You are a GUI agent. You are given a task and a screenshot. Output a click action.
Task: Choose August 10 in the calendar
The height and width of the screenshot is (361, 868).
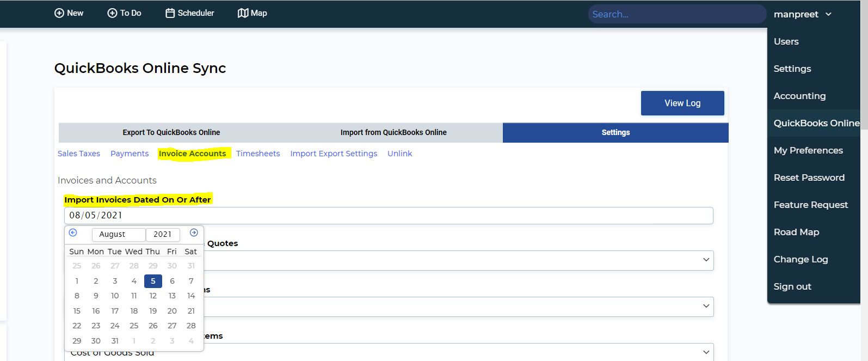pyautogui.click(x=115, y=296)
